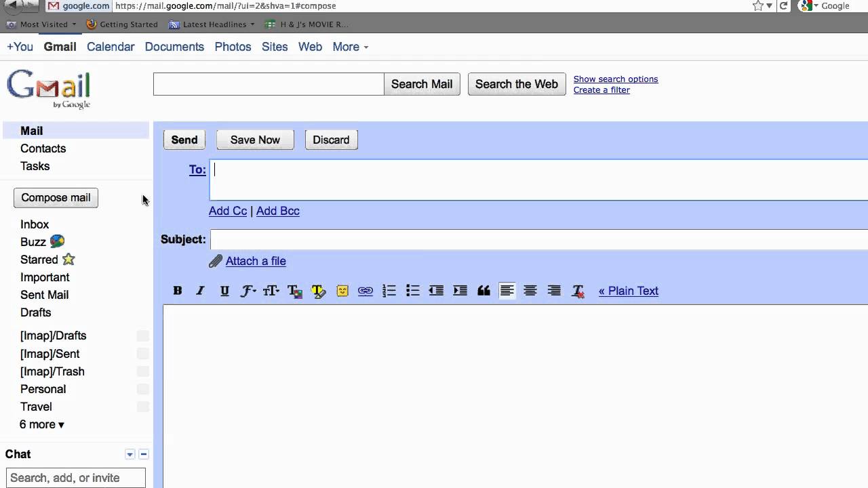Viewport: 868px width, 488px height.
Task: Click inside the message body area
Action: (x=515, y=396)
